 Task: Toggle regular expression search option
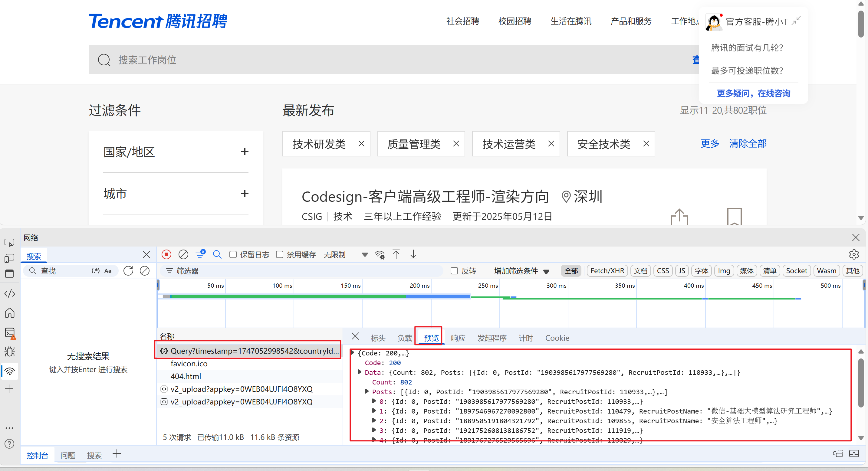coord(96,271)
